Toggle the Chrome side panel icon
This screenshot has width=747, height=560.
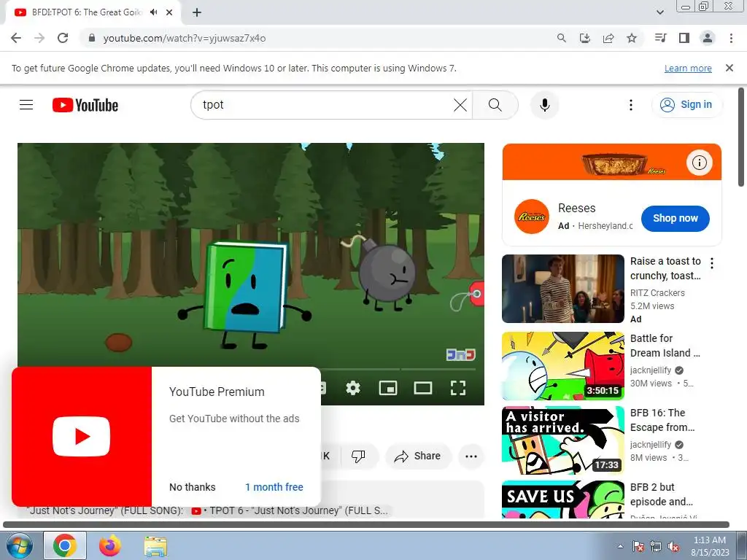(684, 38)
